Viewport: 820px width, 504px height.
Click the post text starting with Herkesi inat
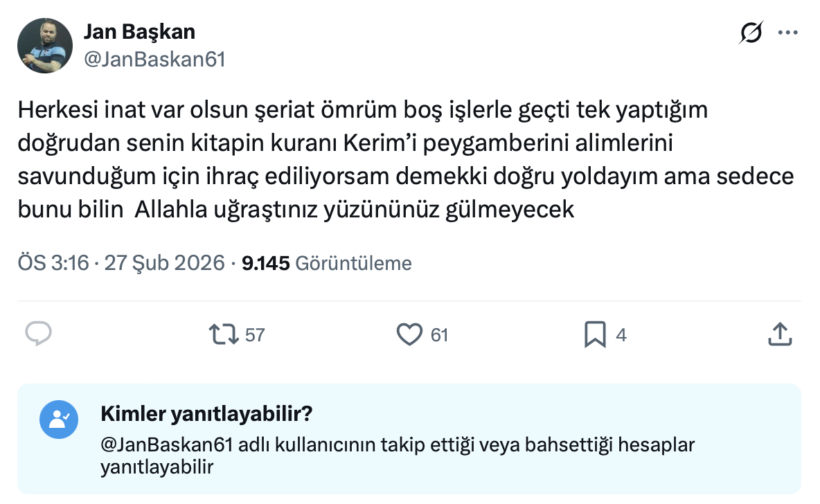click(405, 159)
